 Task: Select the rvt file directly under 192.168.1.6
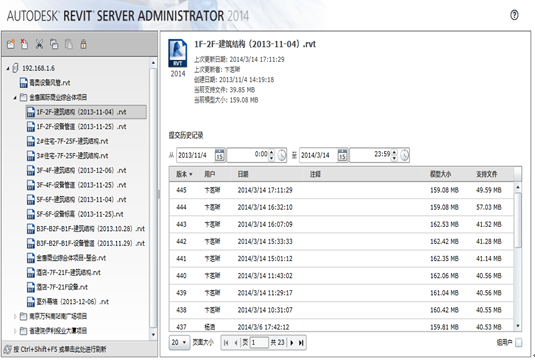point(49,83)
